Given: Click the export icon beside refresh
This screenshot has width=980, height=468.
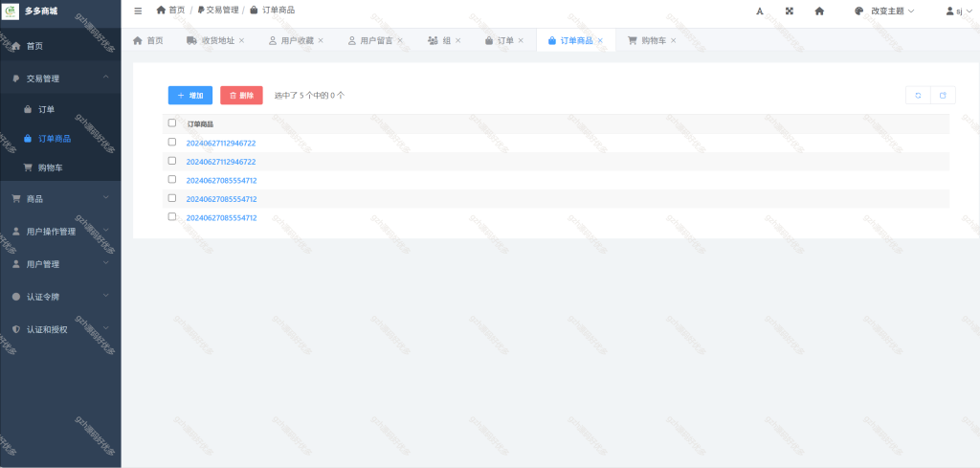Looking at the screenshot, I should click(x=943, y=95).
